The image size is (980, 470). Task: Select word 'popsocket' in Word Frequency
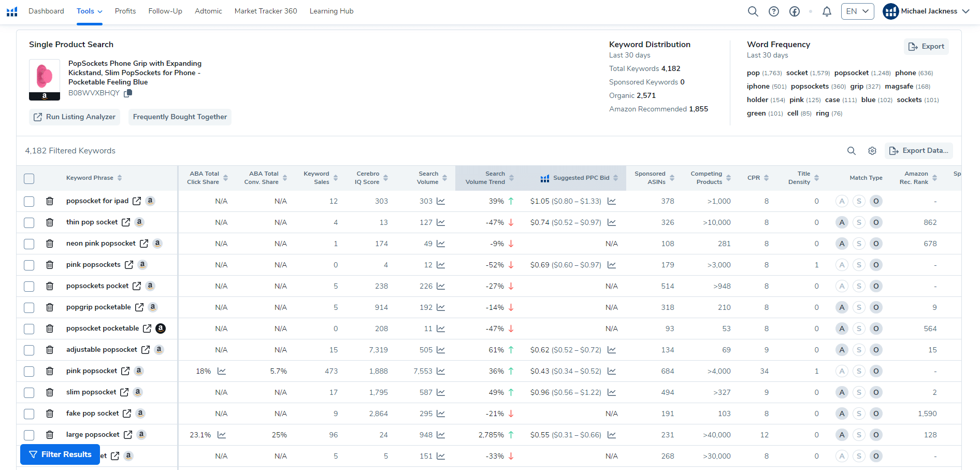(852, 73)
